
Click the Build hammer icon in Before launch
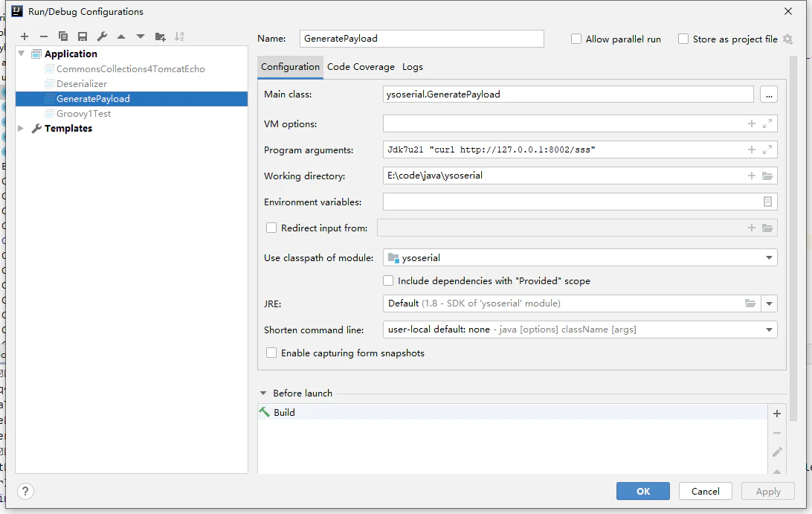click(265, 412)
